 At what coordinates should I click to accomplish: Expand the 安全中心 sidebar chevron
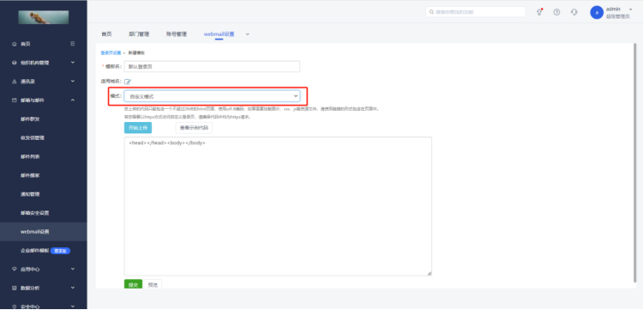click(x=73, y=307)
